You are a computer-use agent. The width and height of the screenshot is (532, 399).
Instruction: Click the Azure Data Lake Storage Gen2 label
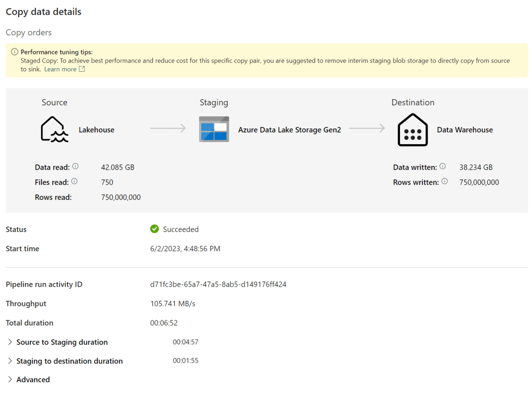[289, 130]
